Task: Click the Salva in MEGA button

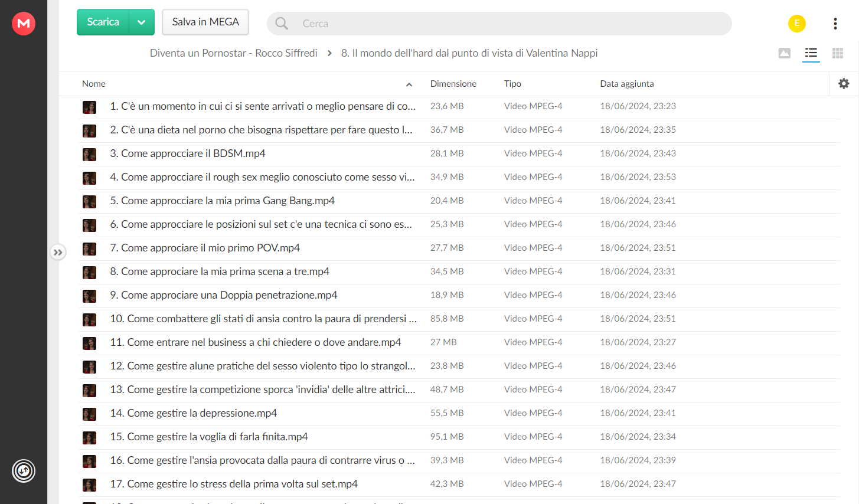Action: click(x=205, y=22)
